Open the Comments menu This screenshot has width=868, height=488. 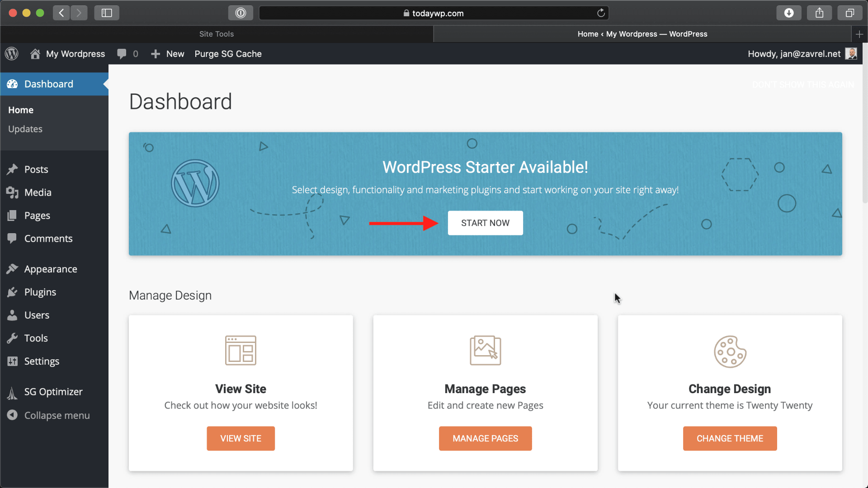(54, 239)
